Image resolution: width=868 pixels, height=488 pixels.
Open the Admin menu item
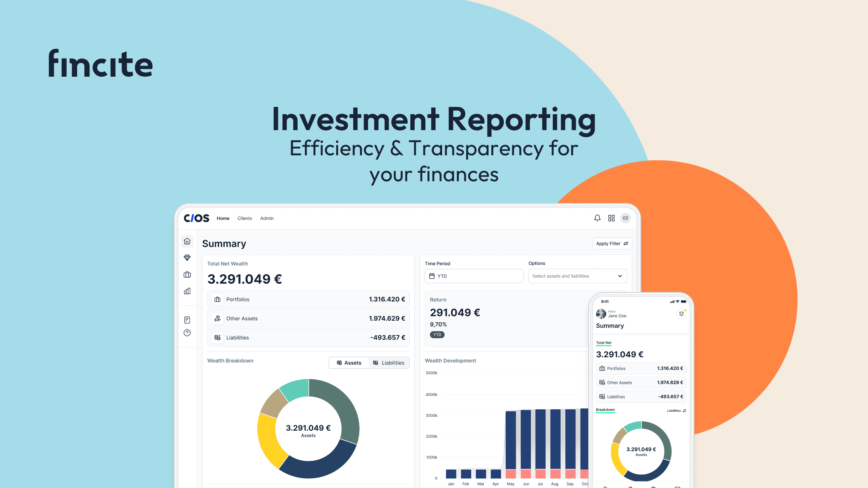(267, 218)
